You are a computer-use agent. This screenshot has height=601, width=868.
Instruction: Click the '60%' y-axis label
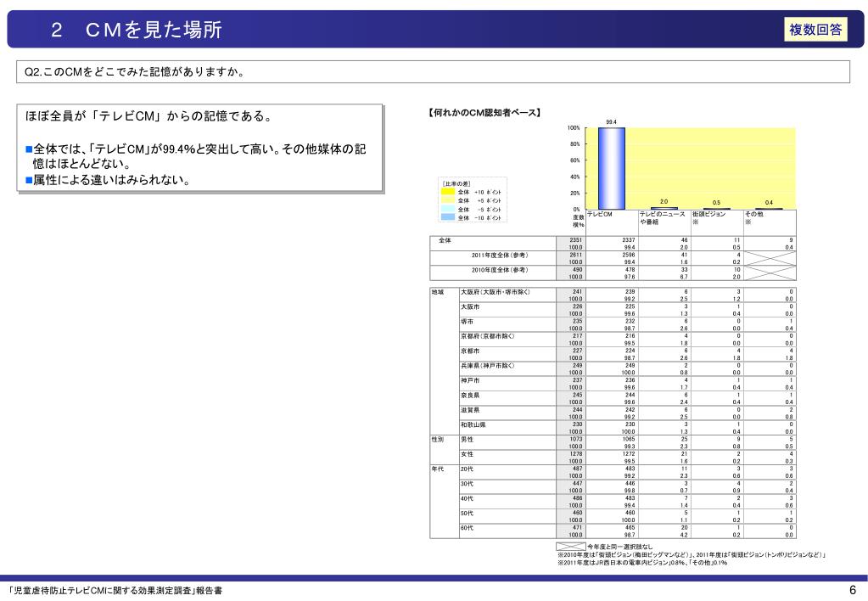[574, 160]
